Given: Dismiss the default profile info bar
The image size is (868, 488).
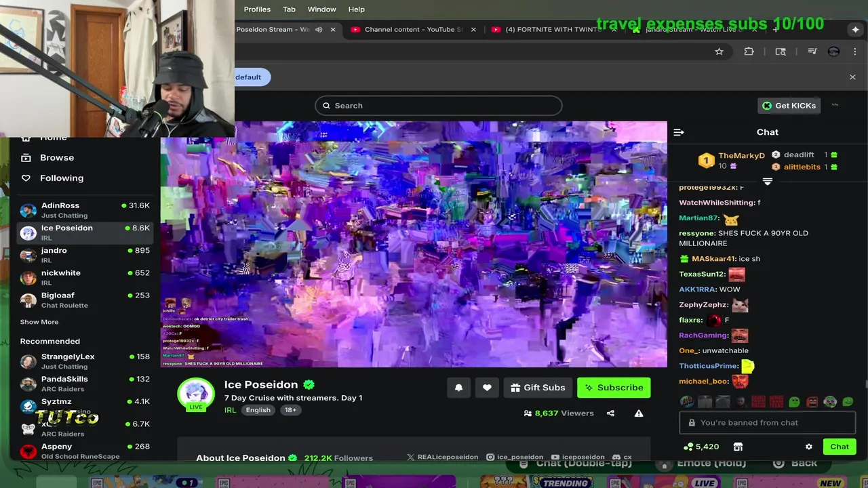Looking at the screenshot, I should 852,77.
